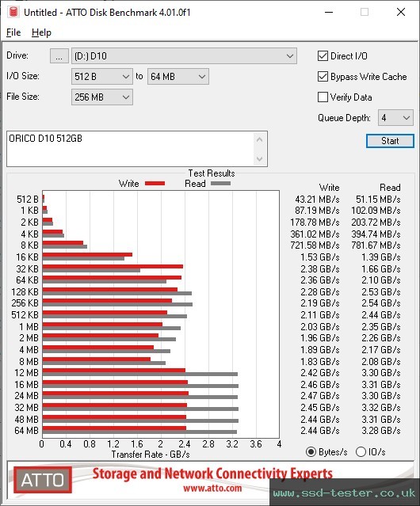Click the Test Results heading
Viewport: 420px width, 506px height.
click(x=212, y=173)
